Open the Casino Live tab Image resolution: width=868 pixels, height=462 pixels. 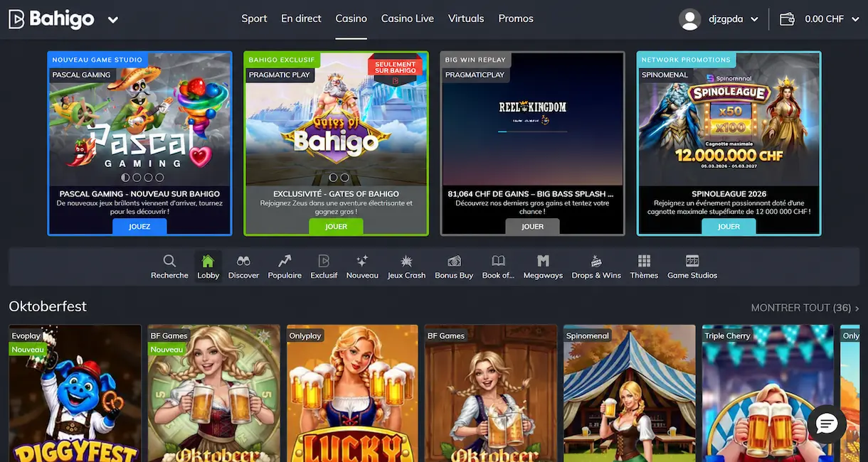(408, 18)
